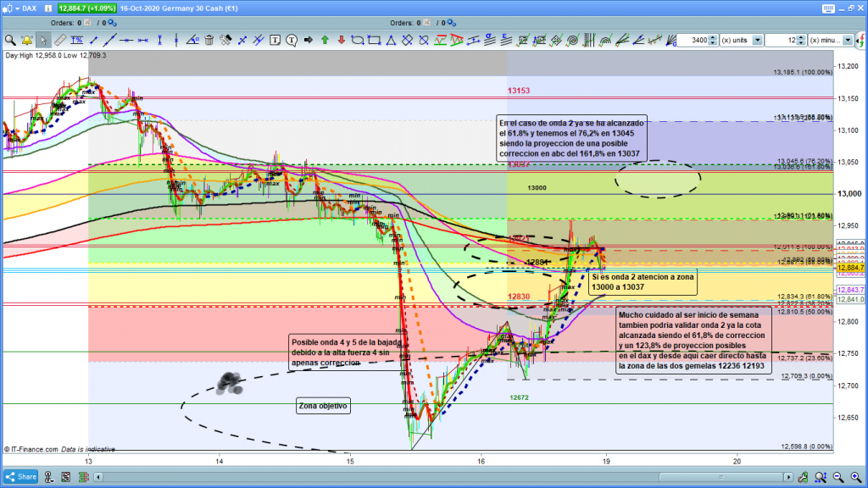The height and width of the screenshot is (488, 868).
Task: Click the Share button
Action: tap(23, 478)
